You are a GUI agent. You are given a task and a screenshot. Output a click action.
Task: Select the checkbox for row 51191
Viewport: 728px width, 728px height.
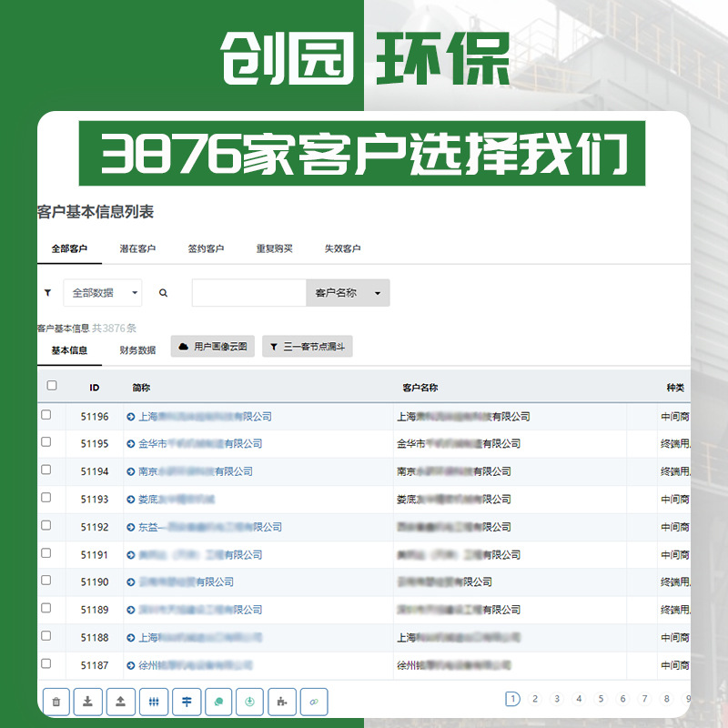tap(46, 553)
